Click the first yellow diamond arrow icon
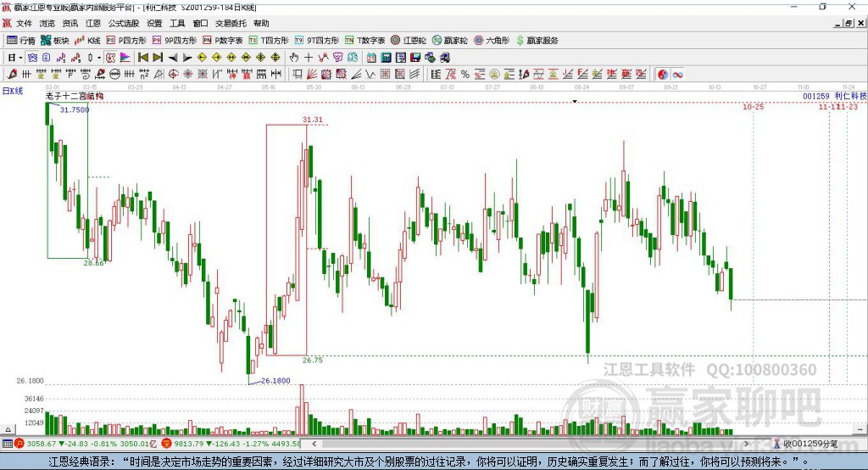The width and height of the screenshot is (868, 470). pyautogui.click(x=202, y=58)
